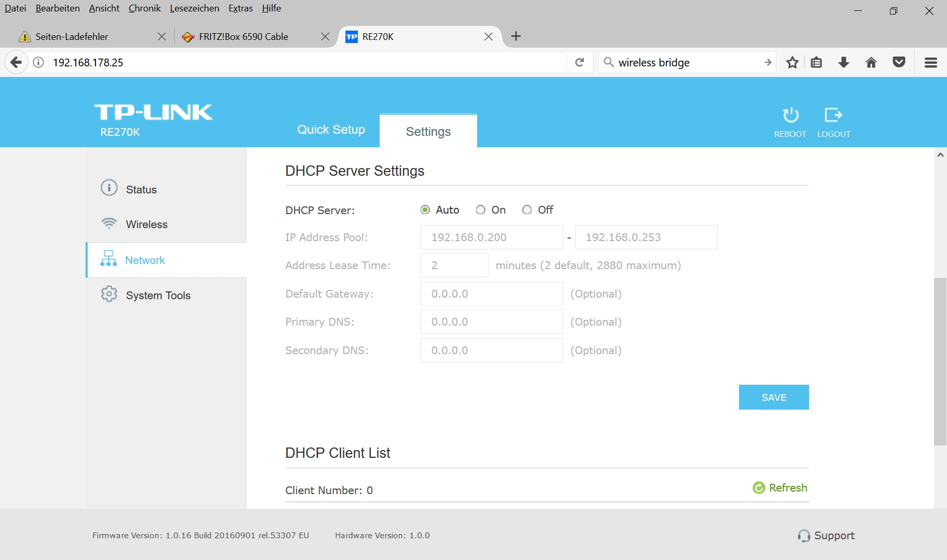This screenshot has height=560, width=947.
Task: Switch to the Quick Setup tab
Action: 331,130
